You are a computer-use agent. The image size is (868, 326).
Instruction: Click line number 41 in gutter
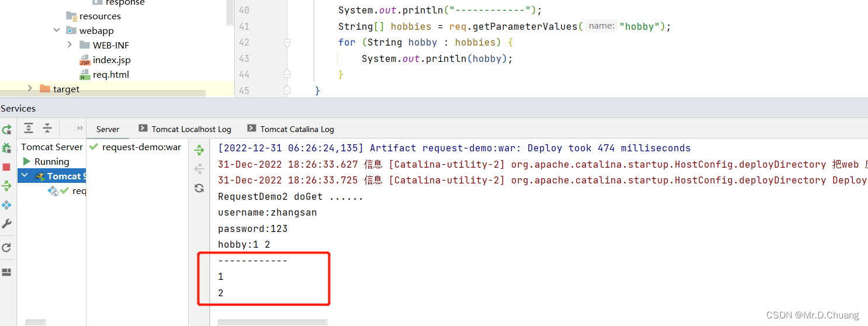(x=244, y=26)
